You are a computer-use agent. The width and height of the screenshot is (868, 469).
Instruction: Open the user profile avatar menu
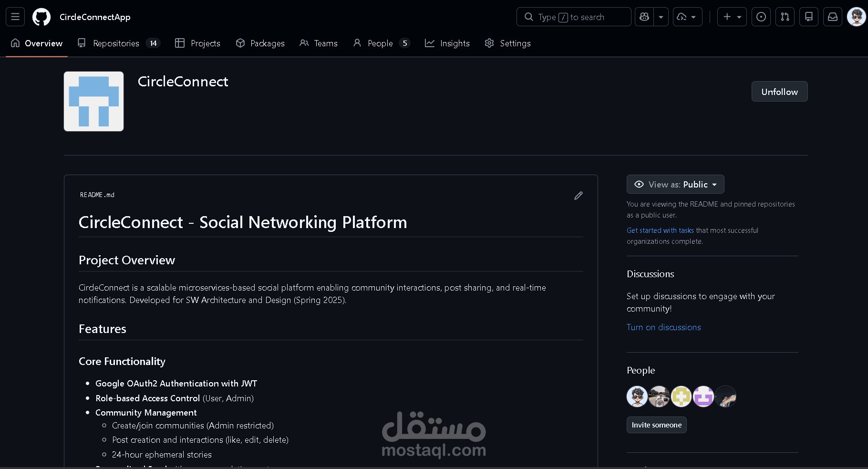[857, 17]
